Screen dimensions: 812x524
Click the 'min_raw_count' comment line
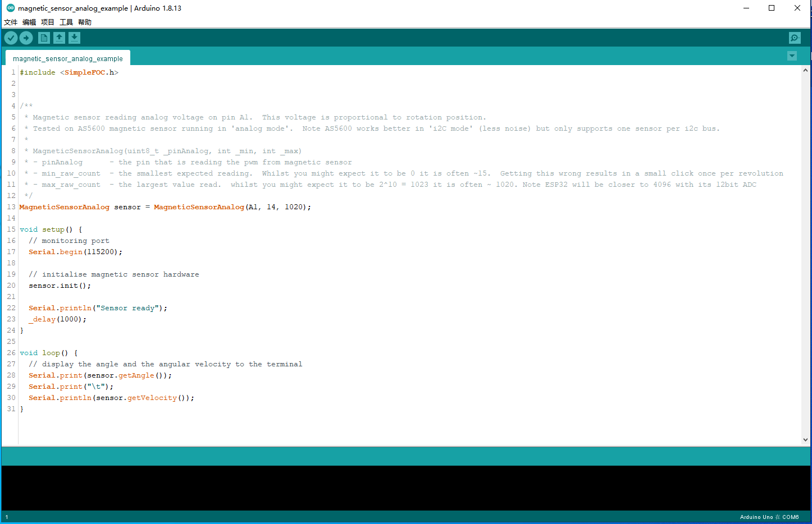404,173
